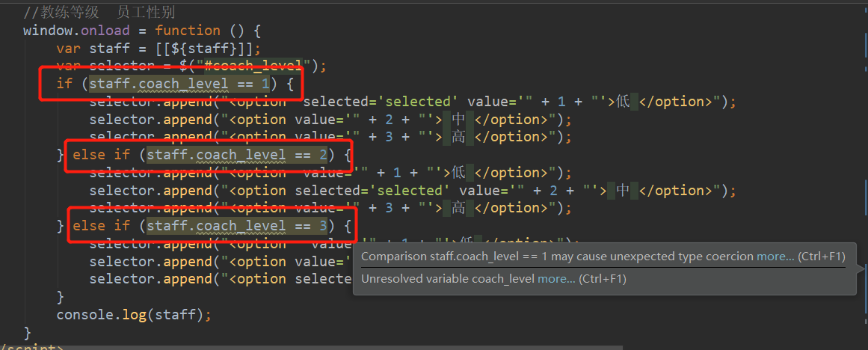Click 'staff.coach_level == 3' condition
The height and width of the screenshot is (350, 868).
point(237,225)
